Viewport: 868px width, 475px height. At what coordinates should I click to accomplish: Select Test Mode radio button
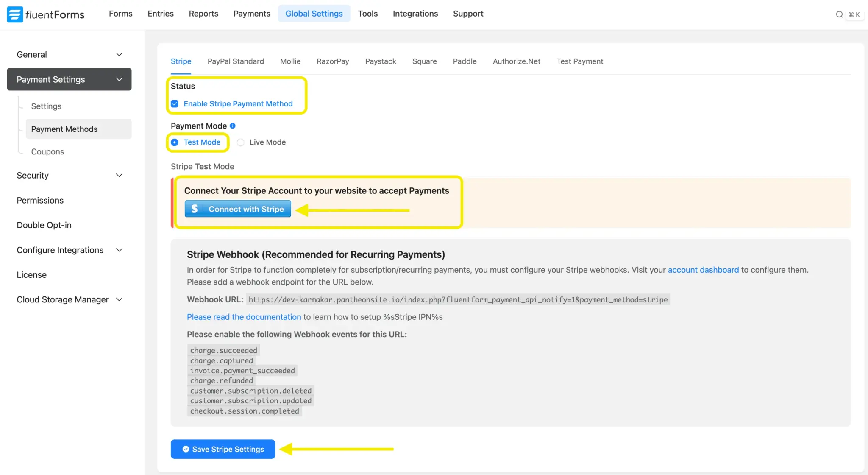pos(175,142)
